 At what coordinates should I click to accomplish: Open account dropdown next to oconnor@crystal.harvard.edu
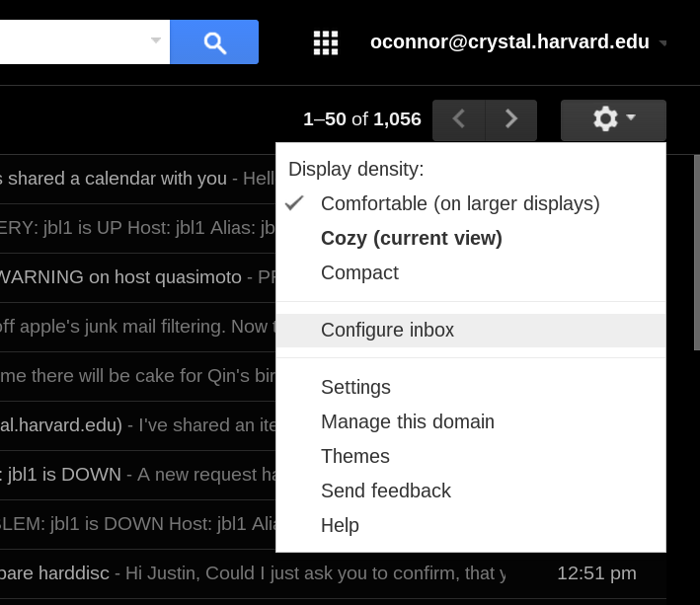click(663, 43)
